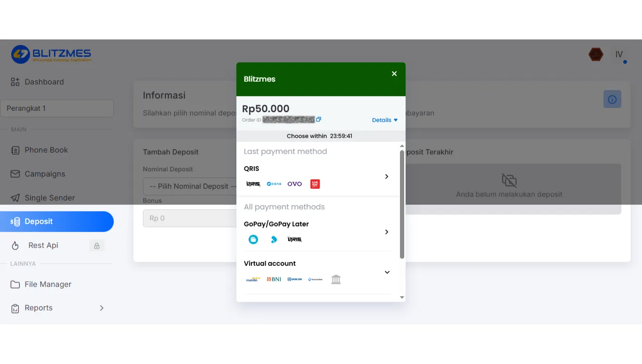Click the IV profile initials
Screen dimensions: 642x364
tap(619, 55)
